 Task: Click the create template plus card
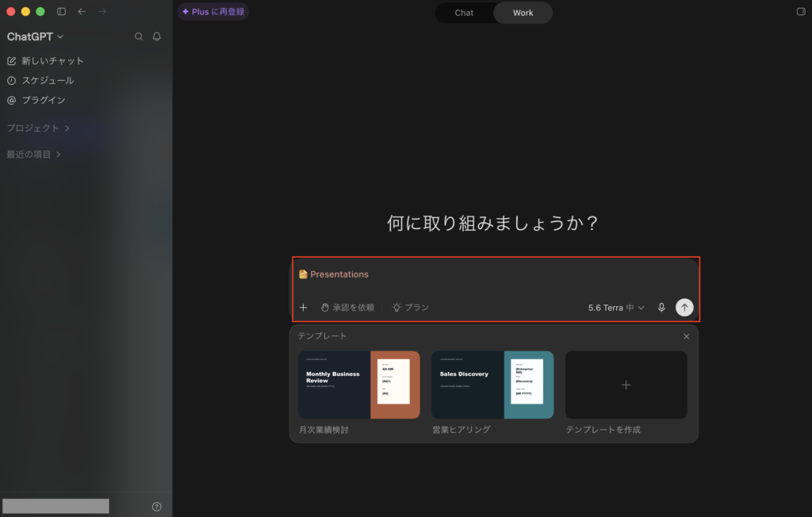(x=626, y=385)
